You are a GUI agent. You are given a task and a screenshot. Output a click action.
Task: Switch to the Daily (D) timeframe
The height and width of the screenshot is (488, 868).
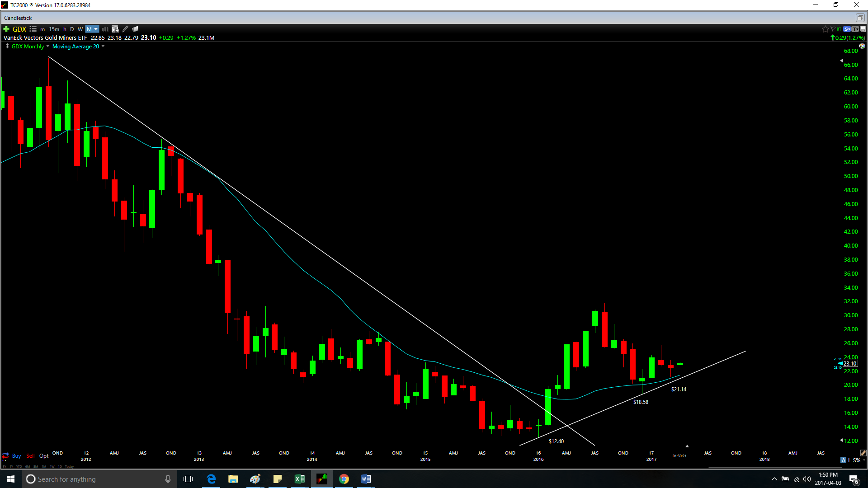pyautogui.click(x=72, y=29)
